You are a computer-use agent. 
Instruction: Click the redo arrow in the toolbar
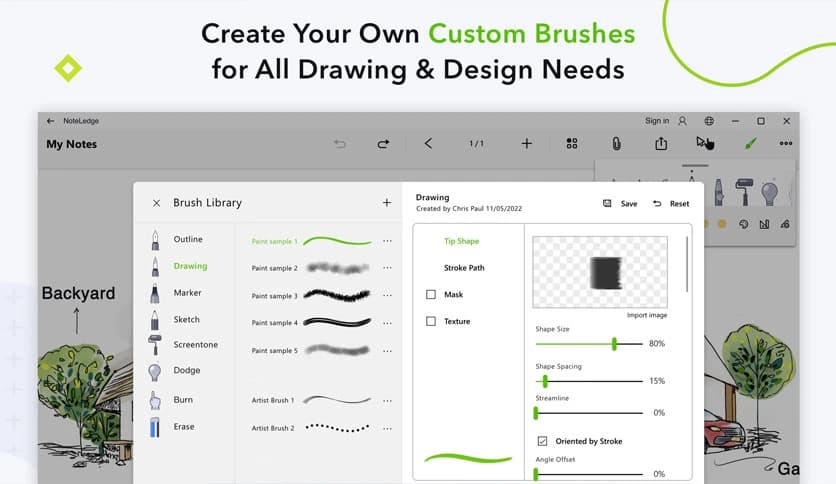[x=383, y=144]
